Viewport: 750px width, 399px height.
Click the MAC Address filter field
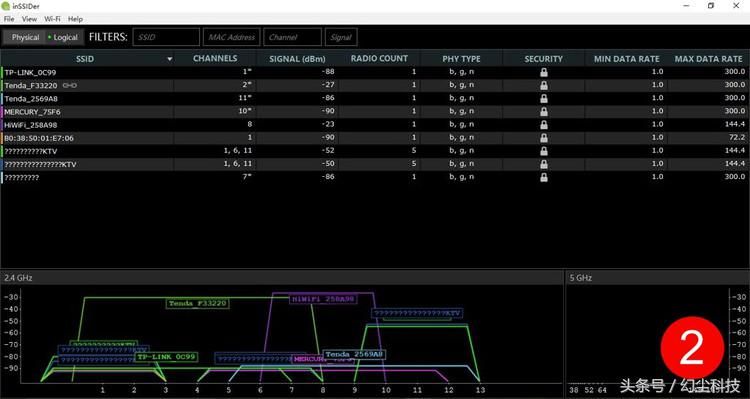[232, 37]
